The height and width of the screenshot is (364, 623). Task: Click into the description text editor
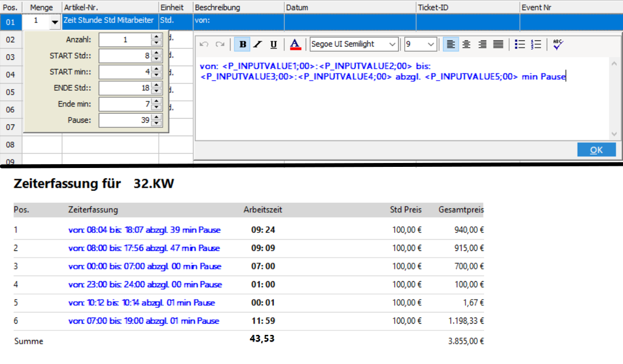pos(403,99)
